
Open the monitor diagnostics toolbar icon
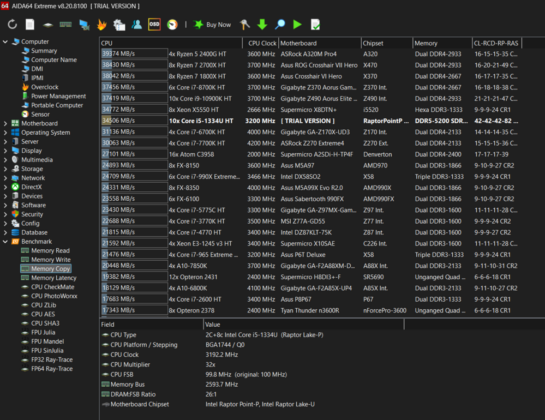pyautogui.click(x=84, y=25)
